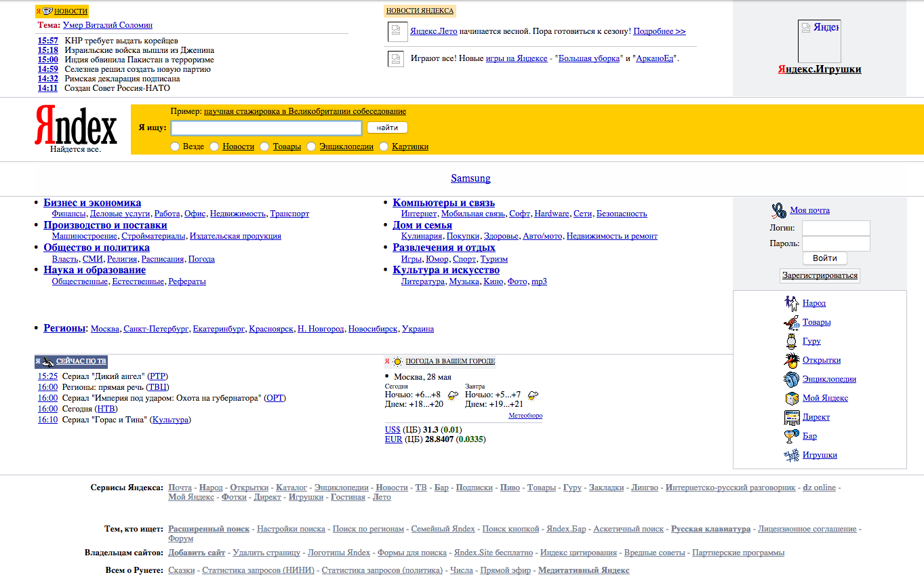Click the Мой Яндекс cube icon
The width and height of the screenshot is (924, 577).
click(x=791, y=398)
